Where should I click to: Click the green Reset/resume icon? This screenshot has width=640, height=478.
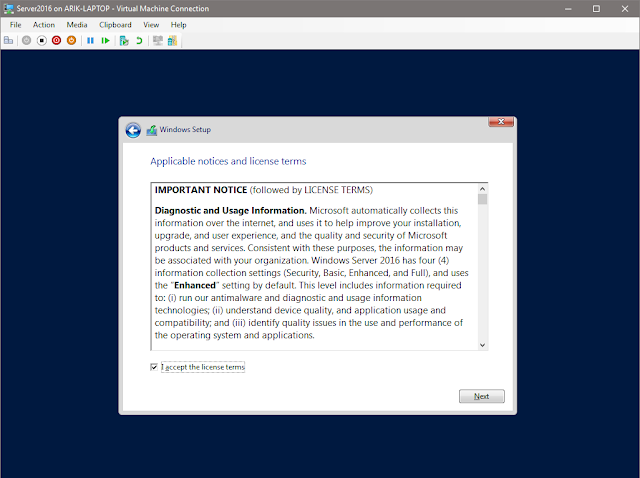point(105,40)
